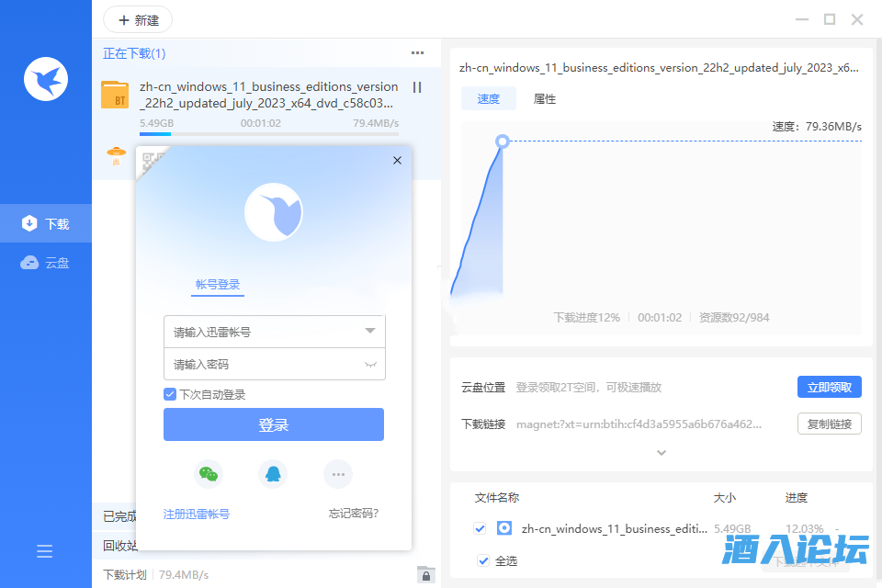Expand the saved account dropdown arrow

coord(369,331)
